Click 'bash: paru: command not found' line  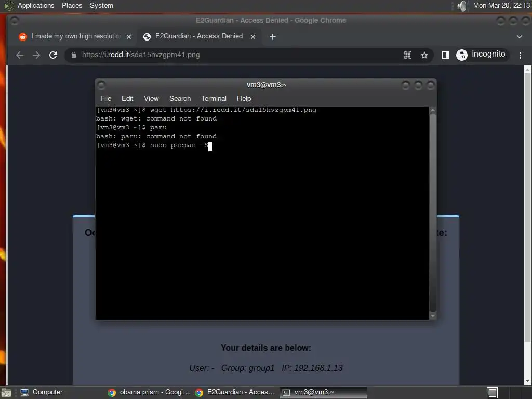pos(156,137)
